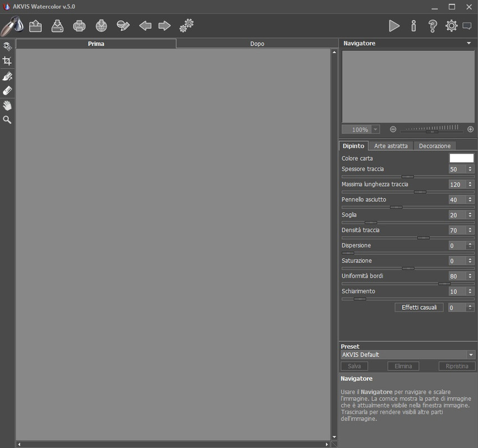
Task: Adjust the Soglia slider
Action: pos(407,222)
